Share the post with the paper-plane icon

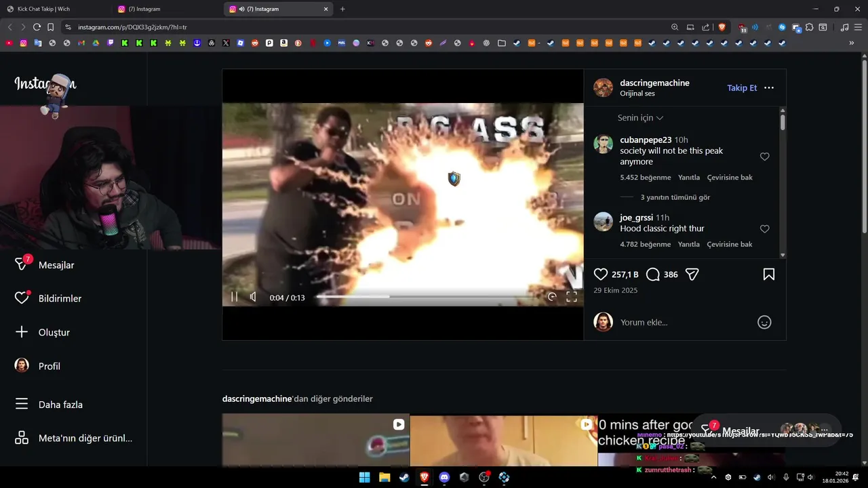pos(692,274)
